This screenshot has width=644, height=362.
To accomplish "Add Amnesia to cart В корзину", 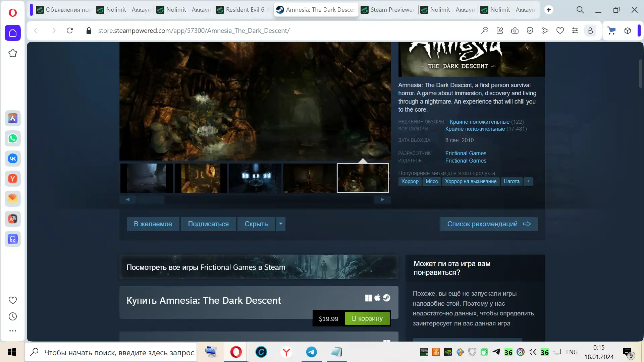I will [x=367, y=318].
